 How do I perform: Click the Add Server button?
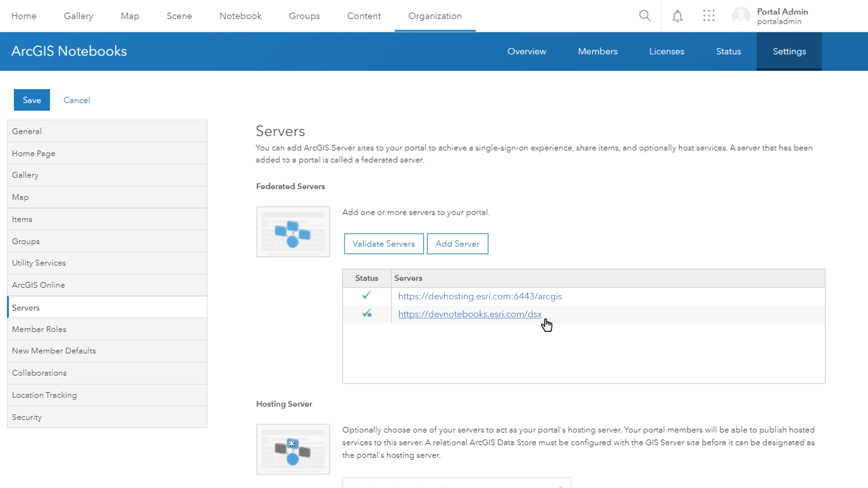point(457,243)
